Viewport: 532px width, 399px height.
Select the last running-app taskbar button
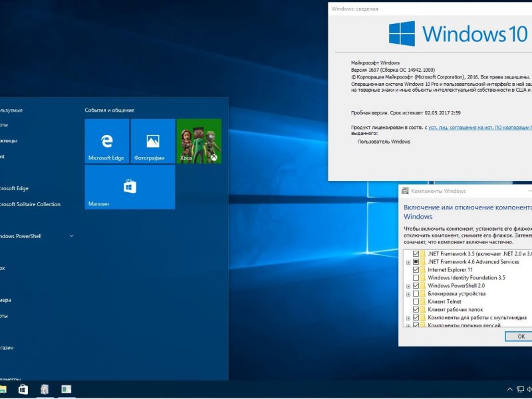coord(66,389)
